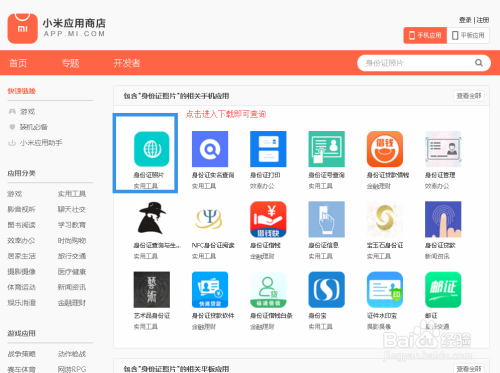Switch to 手机应用 phone apps
Screen dimensions: 500x373
(x=425, y=35)
